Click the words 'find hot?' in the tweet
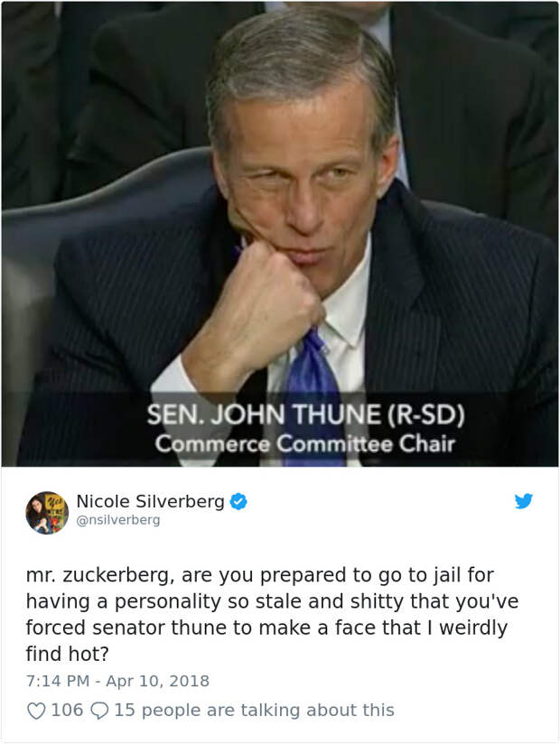The width and height of the screenshot is (560, 744). (68, 654)
